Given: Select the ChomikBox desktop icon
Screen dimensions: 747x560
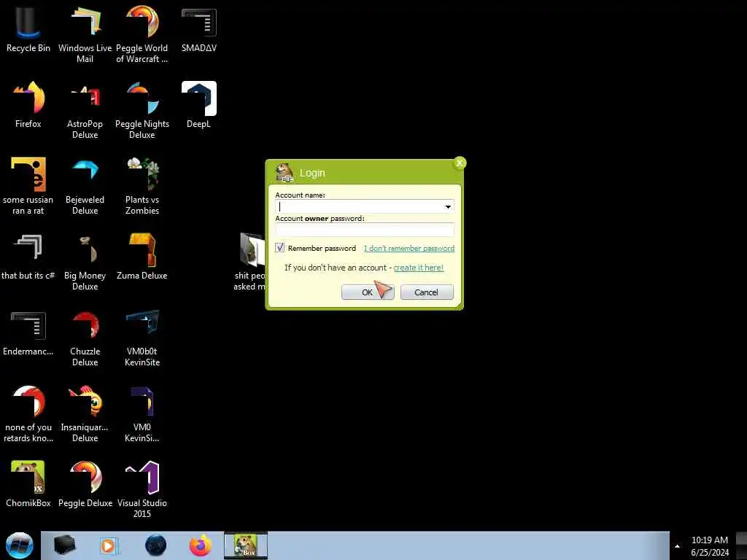Looking at the screenshot, I should (x=28, y=483).
